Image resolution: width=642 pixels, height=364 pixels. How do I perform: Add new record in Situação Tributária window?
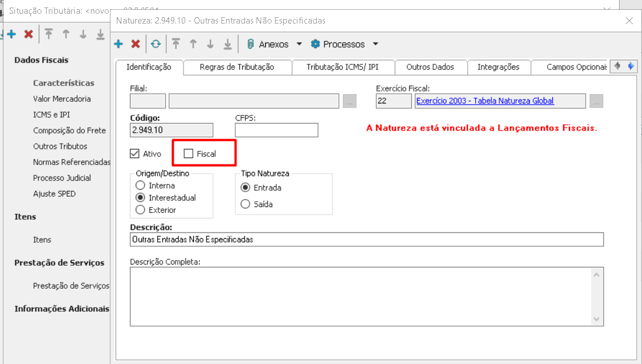point(12,34)
